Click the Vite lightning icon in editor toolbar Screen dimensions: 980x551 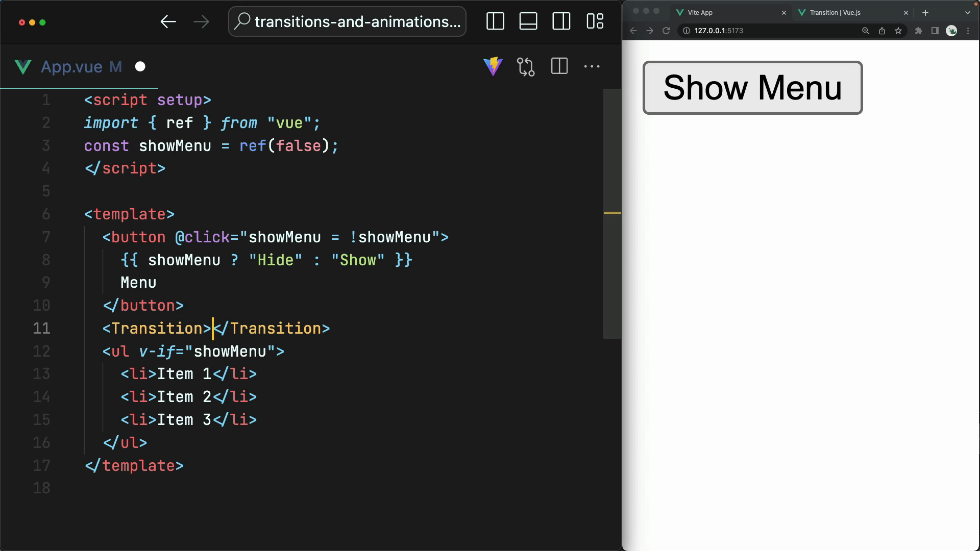point(493,66)
